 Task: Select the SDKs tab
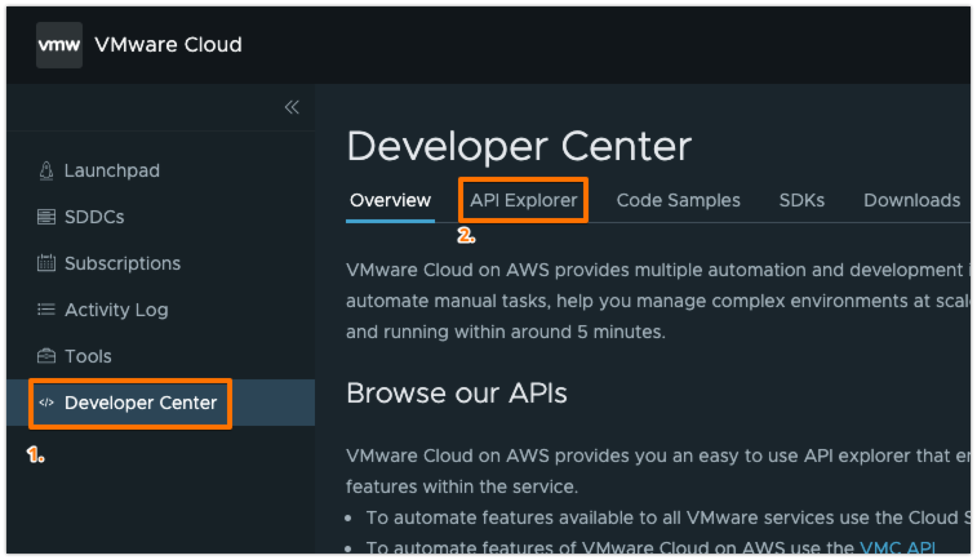[x=801, y=201]
